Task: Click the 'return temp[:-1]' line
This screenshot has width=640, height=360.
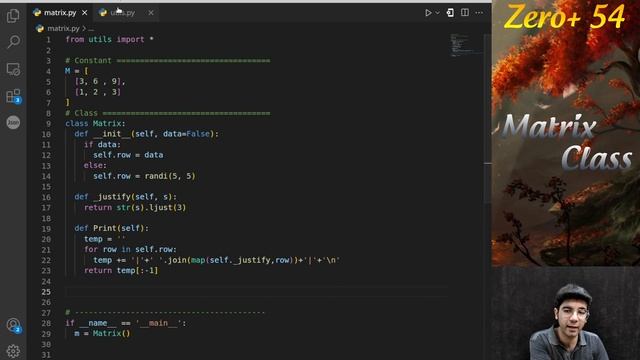Action: click(121, 270)
